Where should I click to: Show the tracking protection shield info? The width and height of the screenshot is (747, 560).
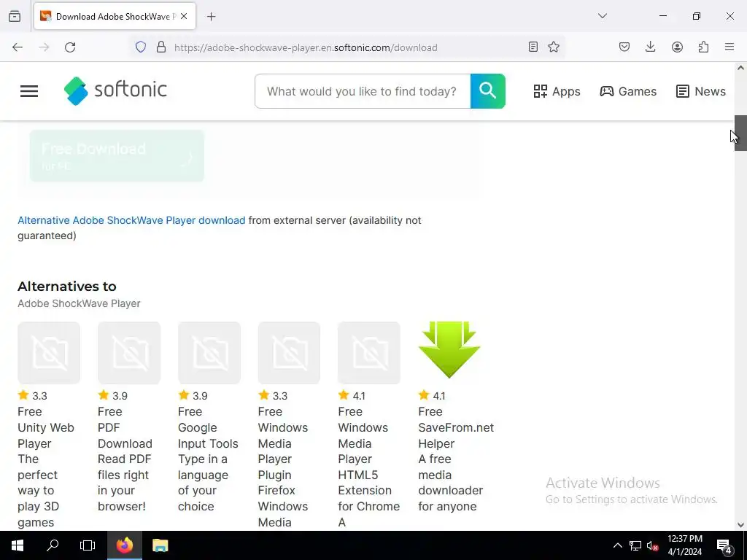pos(141,47)
